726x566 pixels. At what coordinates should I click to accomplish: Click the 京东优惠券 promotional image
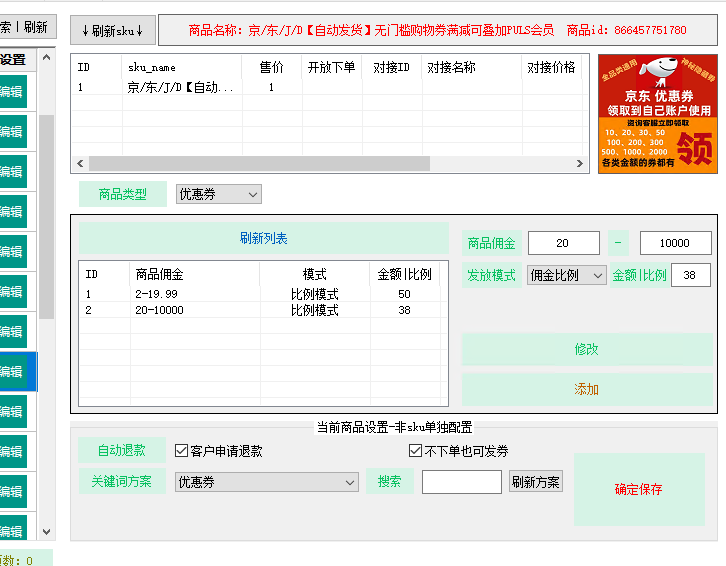coord(657,114)
